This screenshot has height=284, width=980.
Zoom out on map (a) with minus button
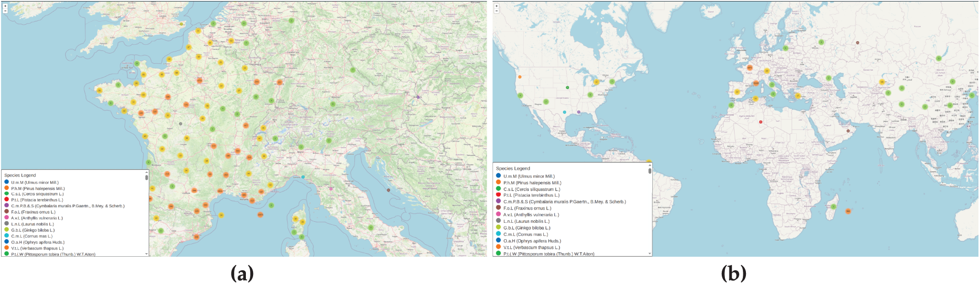(5, 11)
